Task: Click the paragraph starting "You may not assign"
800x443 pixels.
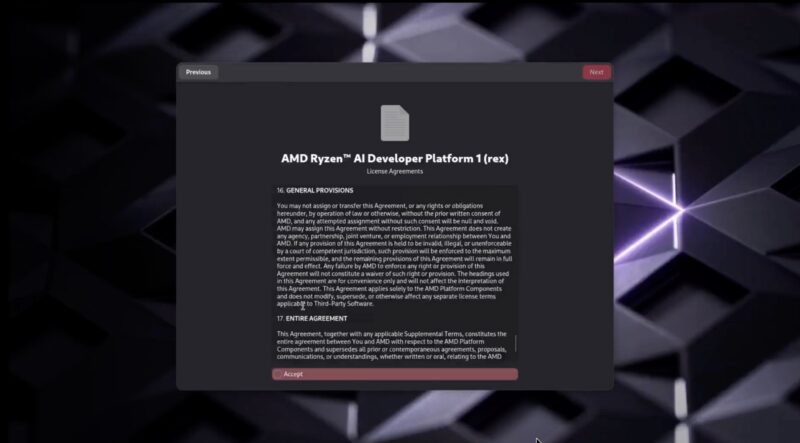Action: 394,255
